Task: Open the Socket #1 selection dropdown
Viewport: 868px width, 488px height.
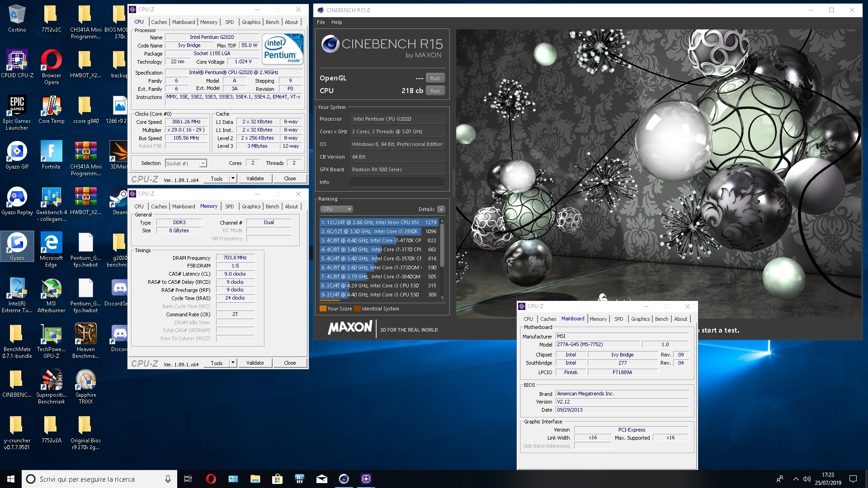Action: coord(186,164)
